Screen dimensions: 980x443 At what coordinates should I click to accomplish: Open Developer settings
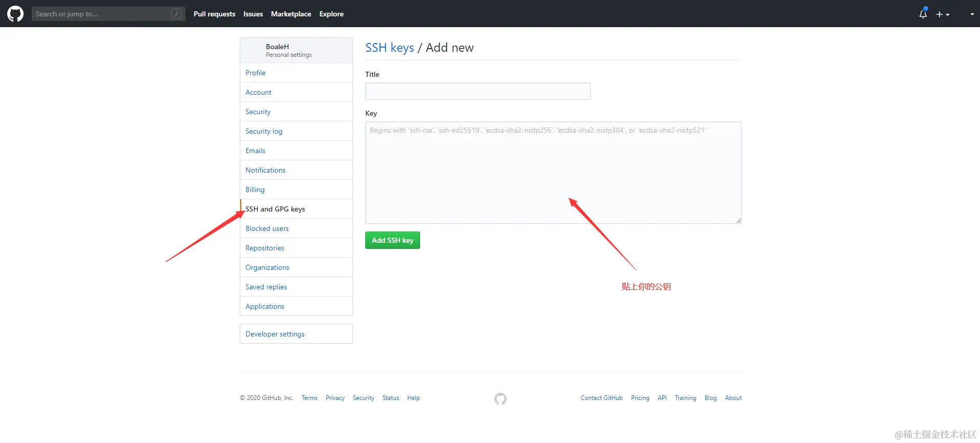[x=296, y=334]
